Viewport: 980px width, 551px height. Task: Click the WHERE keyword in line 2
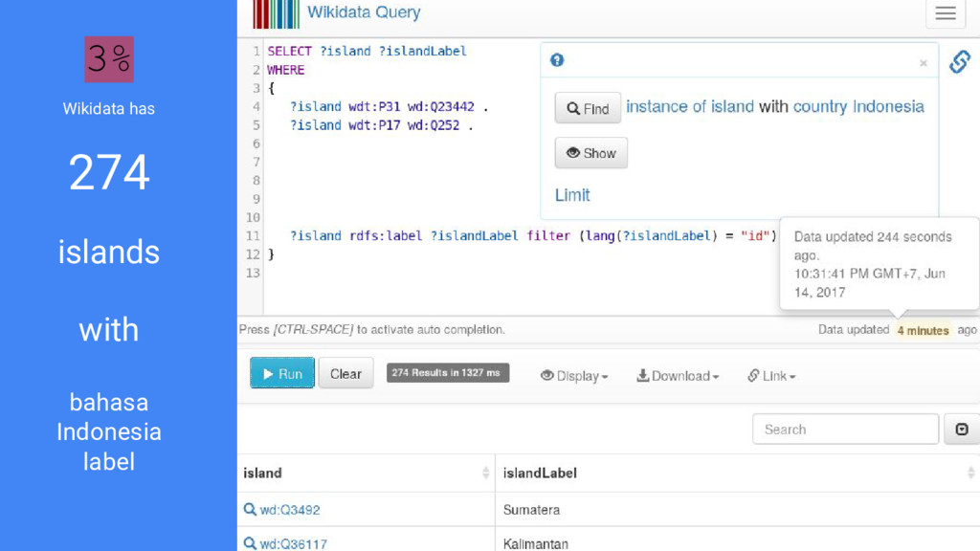(285, 70)
